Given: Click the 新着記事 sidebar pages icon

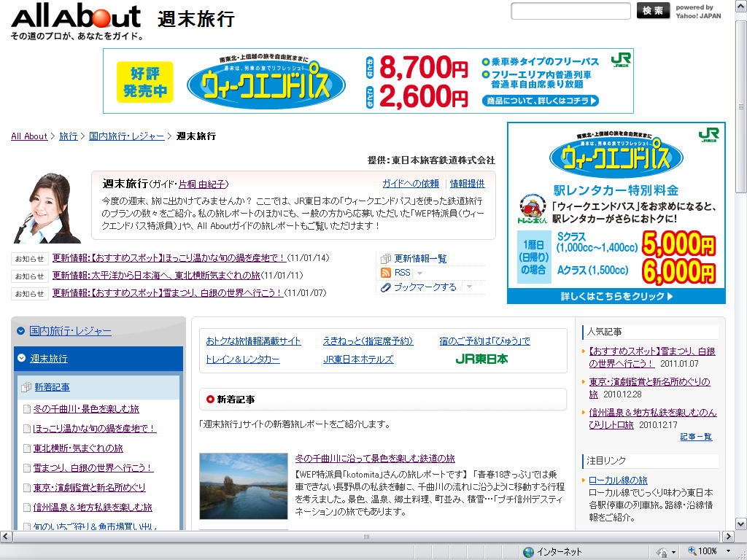Looking at the screenshot, I should (26, 387).
